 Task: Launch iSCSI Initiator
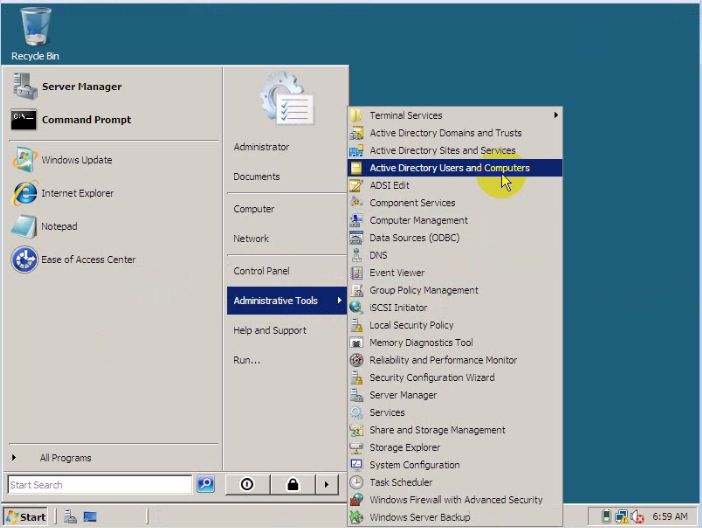pos(455,308)
